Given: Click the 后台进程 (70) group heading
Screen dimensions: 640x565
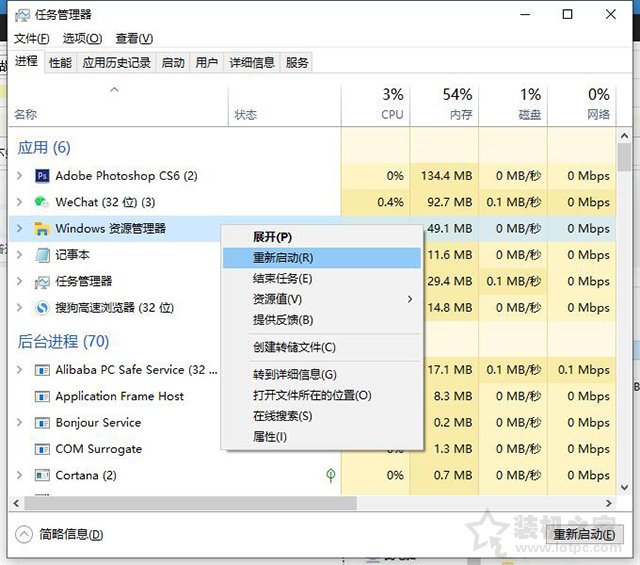Looking at the screenshot, I should (63, 342).
